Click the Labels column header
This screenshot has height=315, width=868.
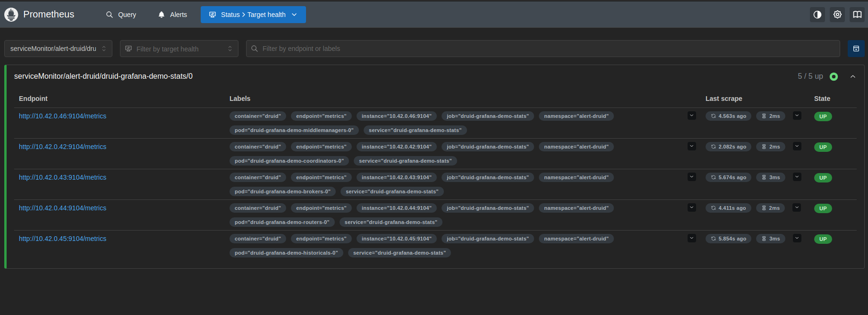point(240,99)
